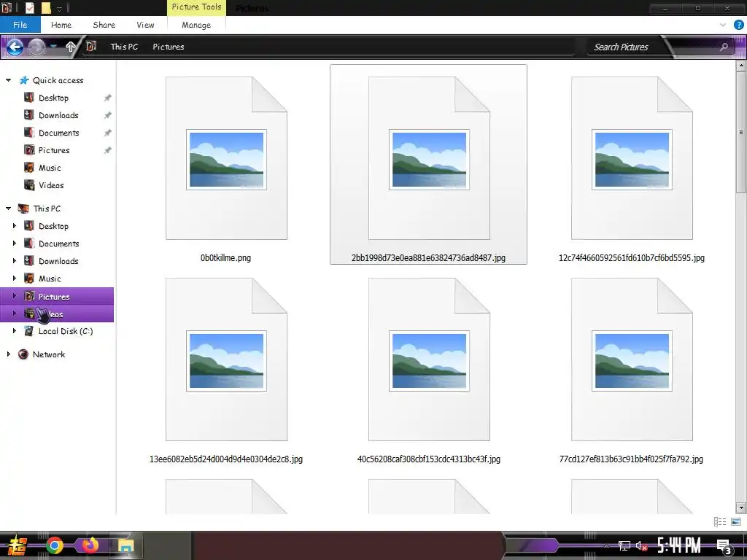Image resolution: width=747 pixels, height=560 pixels.
Task: Go back with the Back arrow button
Action: pos(15,47)
